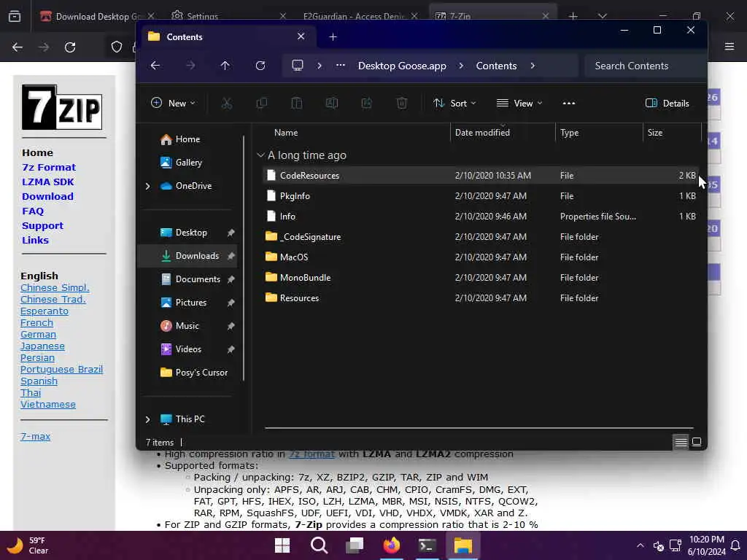Open Windows Start menu

[282, 545]
